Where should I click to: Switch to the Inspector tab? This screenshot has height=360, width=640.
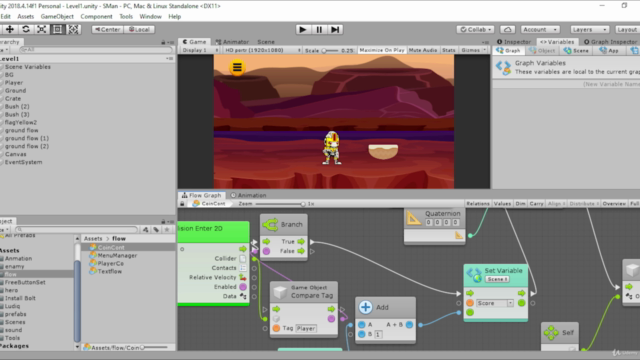tap(513, 42)
